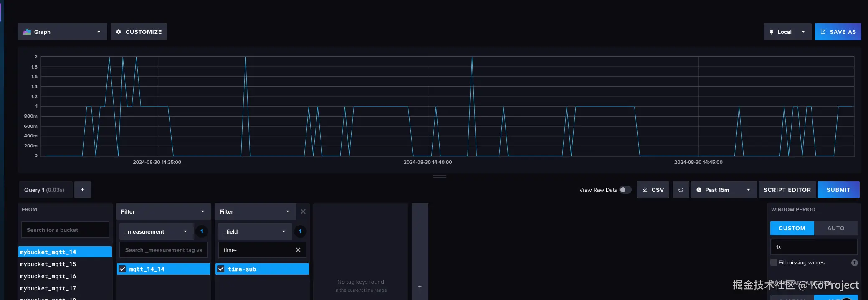
Task: Select the CUSTOM window period tab
Action: [x=792, y=228]
